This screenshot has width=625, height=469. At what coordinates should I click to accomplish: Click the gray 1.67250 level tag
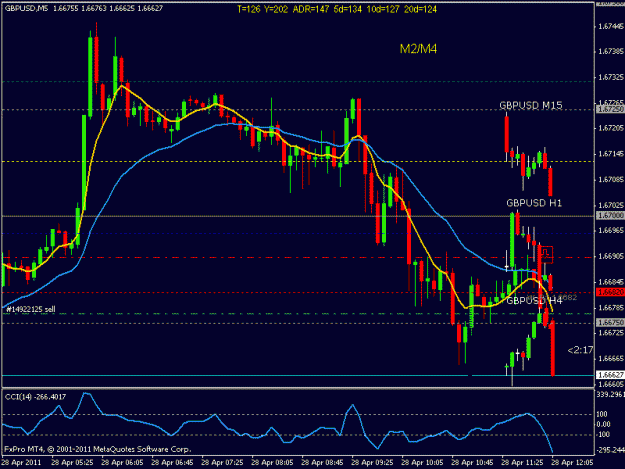tap(610, 109)
